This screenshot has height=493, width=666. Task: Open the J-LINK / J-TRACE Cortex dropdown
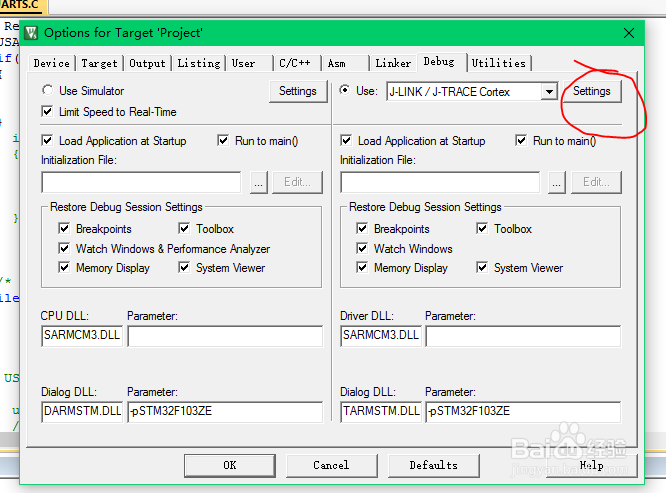pyautogui.click(x=549, y=92)
